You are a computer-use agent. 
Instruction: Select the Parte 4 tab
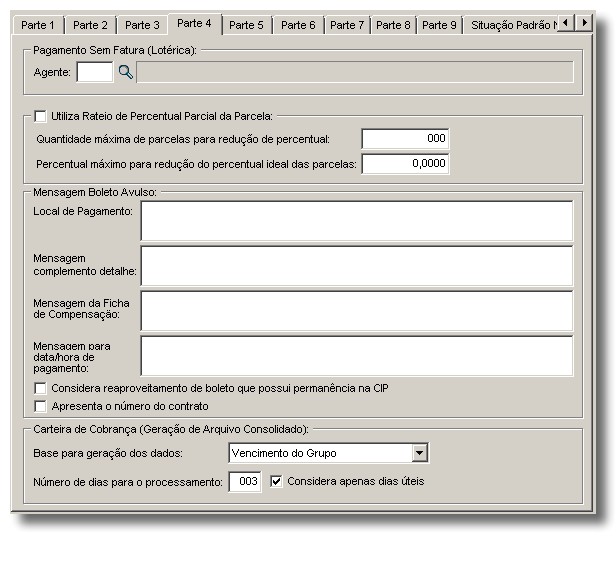click(194, 24)
